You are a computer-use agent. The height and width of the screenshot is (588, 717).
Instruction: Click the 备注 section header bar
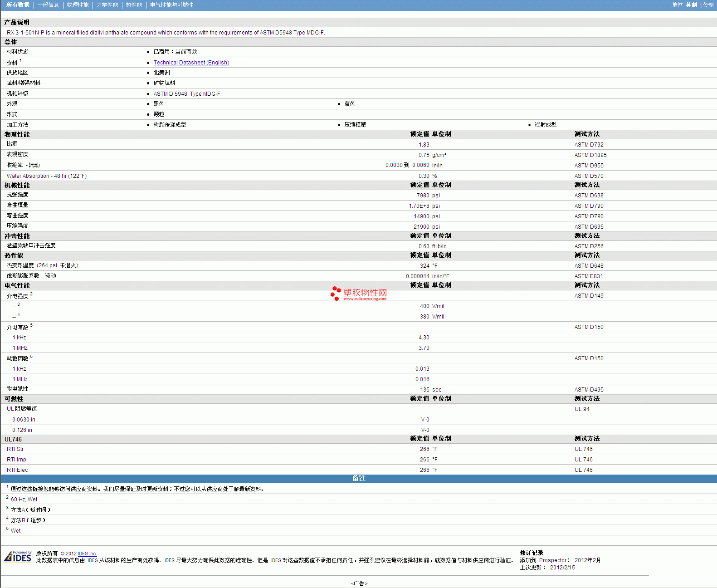point(358,478)
